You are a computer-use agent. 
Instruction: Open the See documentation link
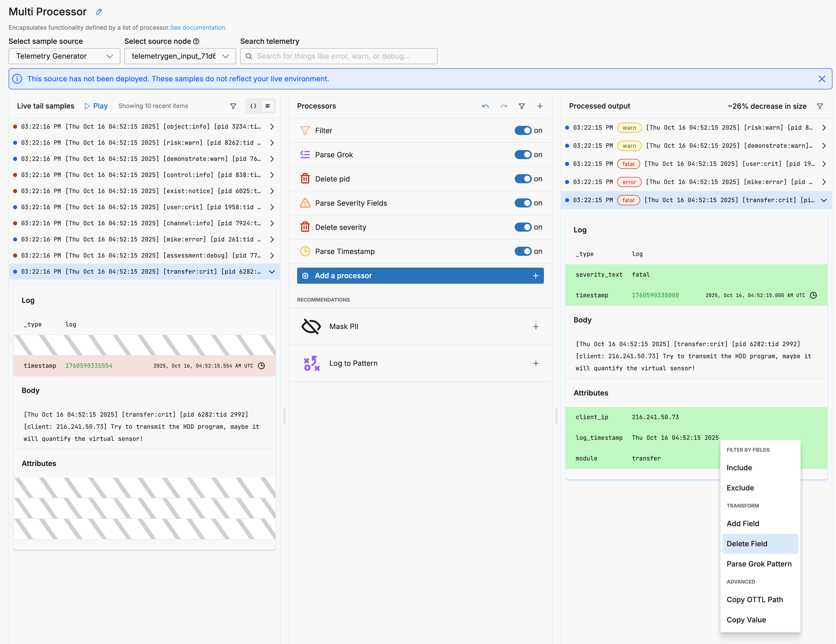[x=198, y=27]
